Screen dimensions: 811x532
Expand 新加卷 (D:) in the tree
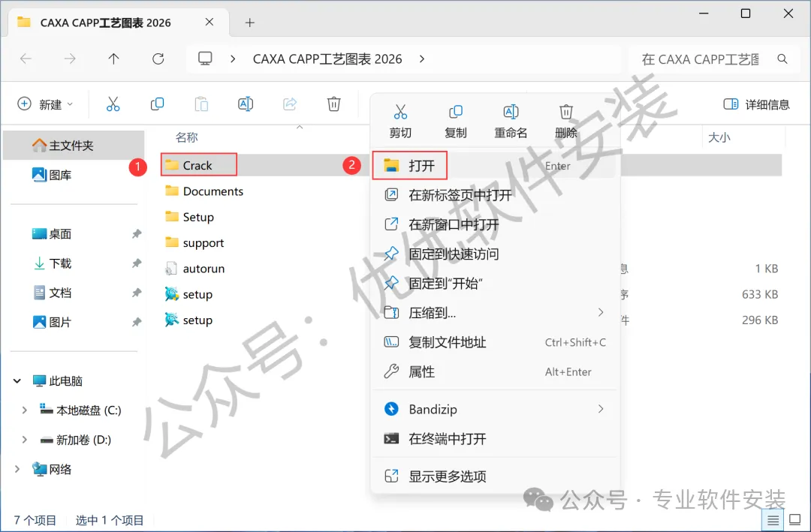coord(24,440)
